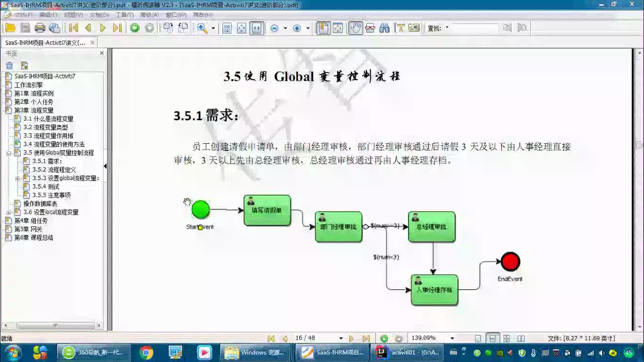Viewport: 644px width, 362px height.
Task: Click the red glasses reading icon
Action: 370,28
